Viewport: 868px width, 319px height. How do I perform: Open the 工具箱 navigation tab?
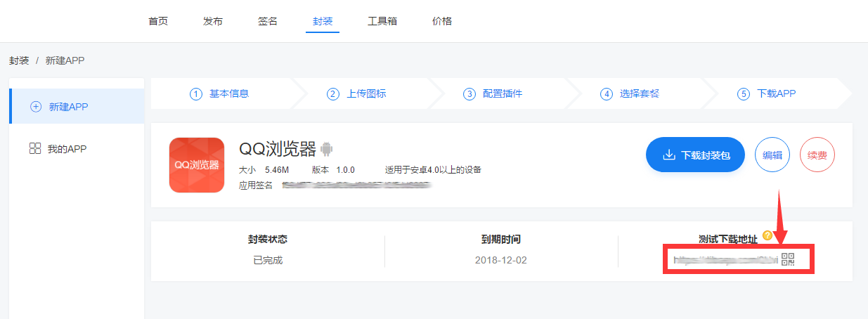(382, 21)
